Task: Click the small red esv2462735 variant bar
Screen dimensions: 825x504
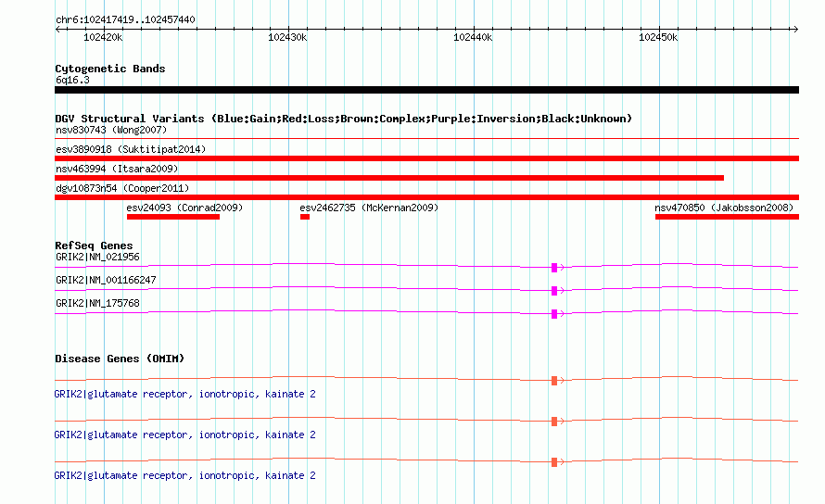Action: tap(305, 217)
